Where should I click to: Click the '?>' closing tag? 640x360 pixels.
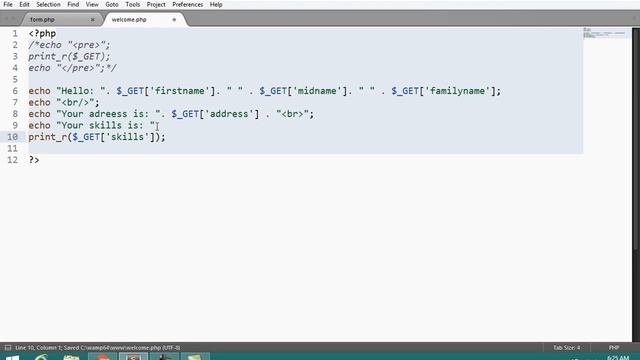(x=34, y=160)
